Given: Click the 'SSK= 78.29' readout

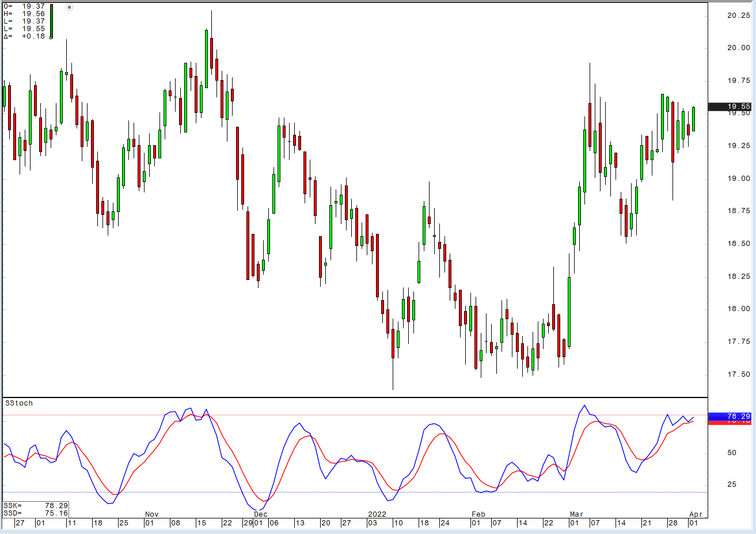Looking at the screenshot, I should [36, 506].
